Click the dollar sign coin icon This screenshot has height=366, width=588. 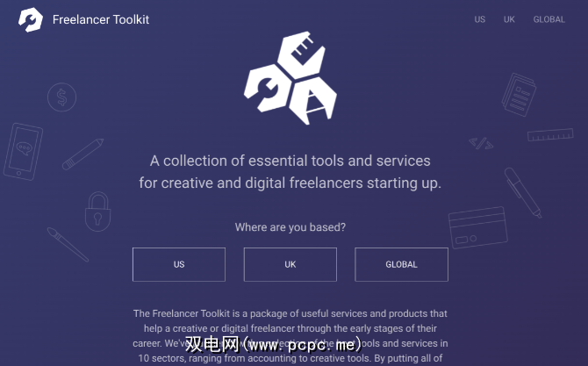[x=62, y=97]
